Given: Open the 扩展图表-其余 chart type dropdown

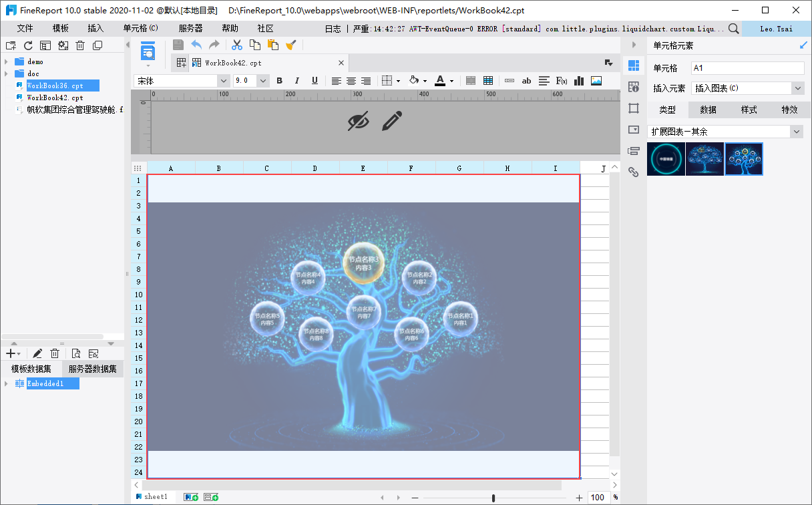Looking at the screenshot, I should click(x=796, y=132).
